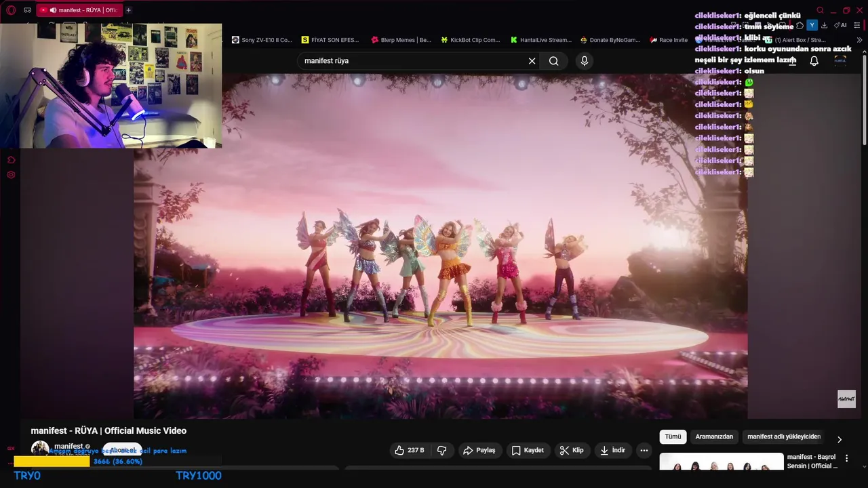Select manifest adlı yükleyiciden chip

(784, 437)
